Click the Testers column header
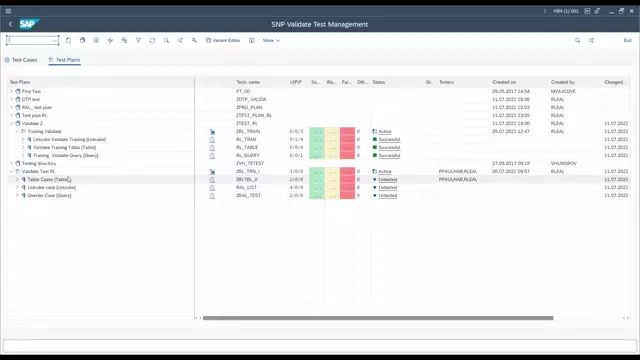The image size is (640, 360). 447,82
